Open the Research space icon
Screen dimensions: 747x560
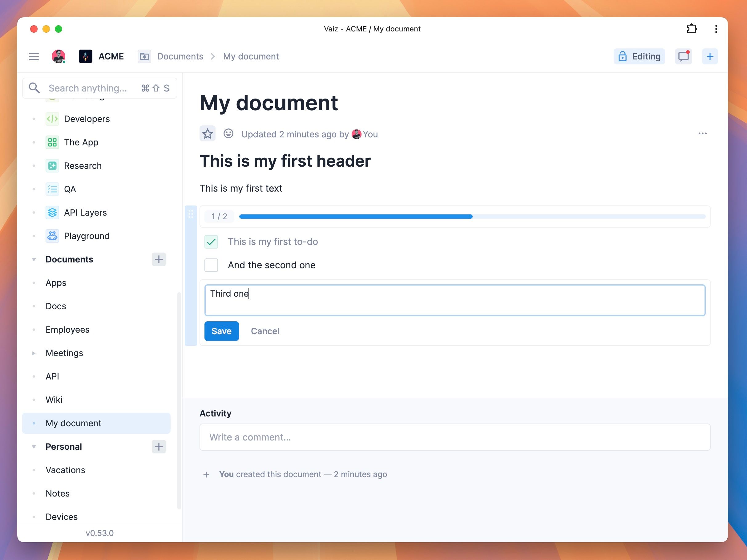click(52, 165)
